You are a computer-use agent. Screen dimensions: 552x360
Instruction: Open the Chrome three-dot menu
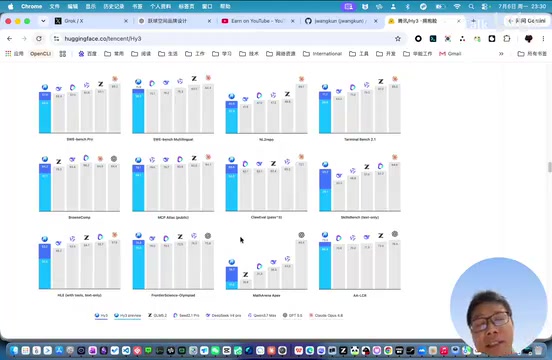(x=543, y=39)
